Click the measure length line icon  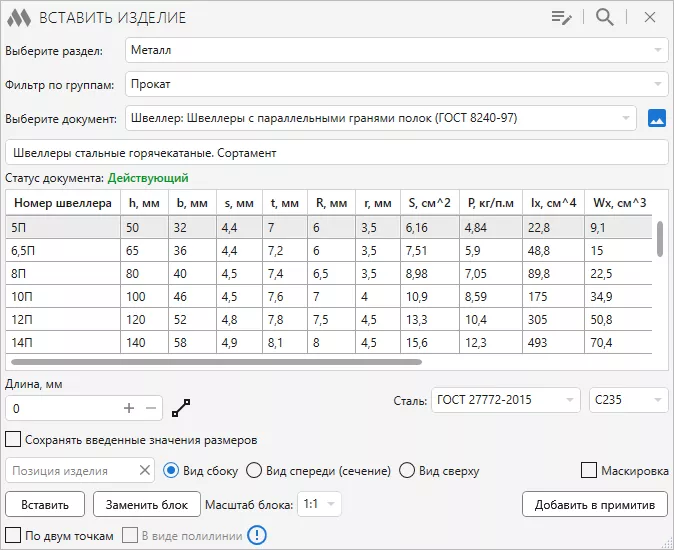(x=181, y=408)
